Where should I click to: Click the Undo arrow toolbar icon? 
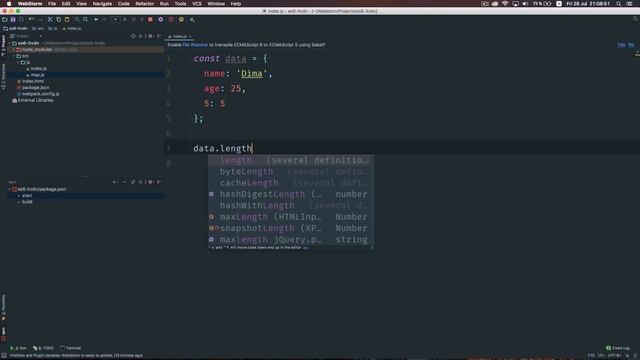(31, 19)
